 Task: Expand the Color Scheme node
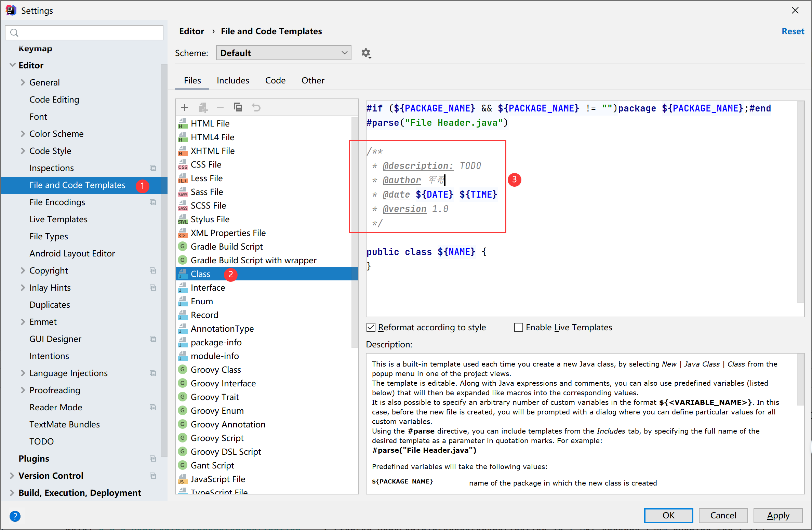click(x=23, y=134)
